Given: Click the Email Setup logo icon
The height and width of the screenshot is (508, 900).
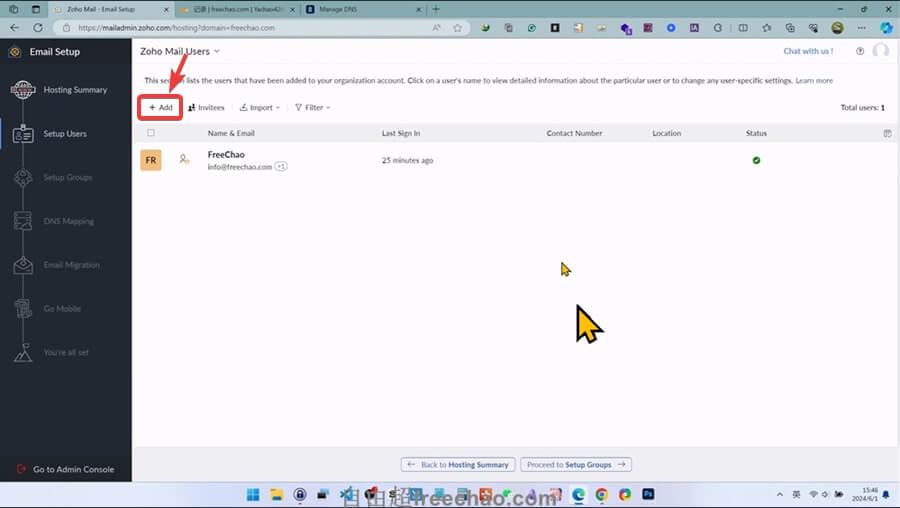Looking at the screenshot, I should click(x=15, y=52).
